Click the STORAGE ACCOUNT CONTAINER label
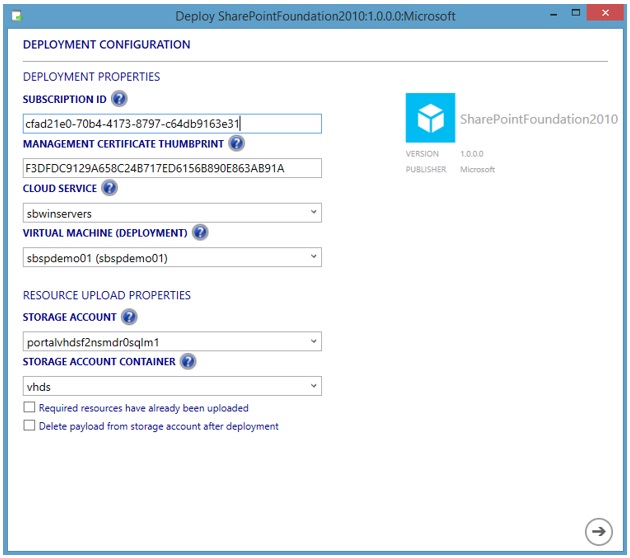The height and width of the screenshot is (558, 630). (99, 362)
